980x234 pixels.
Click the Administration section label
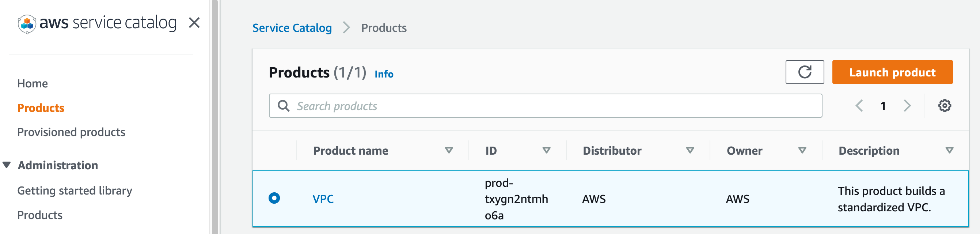pos(58,165)
